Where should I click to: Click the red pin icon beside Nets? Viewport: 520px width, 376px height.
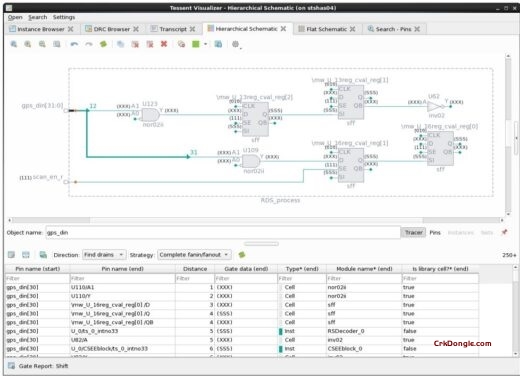coord(504,232)
